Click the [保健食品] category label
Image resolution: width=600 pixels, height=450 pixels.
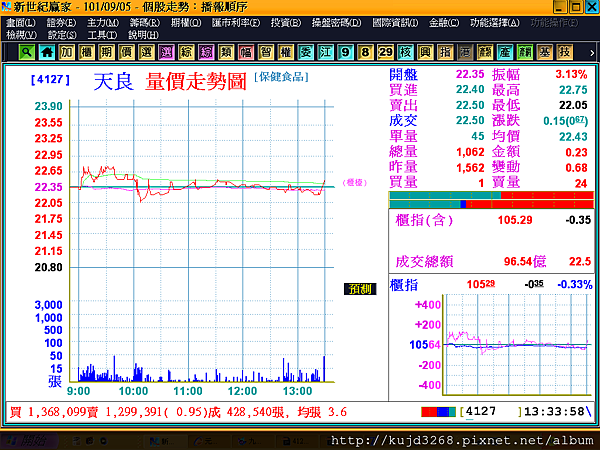tap(281, 77)
